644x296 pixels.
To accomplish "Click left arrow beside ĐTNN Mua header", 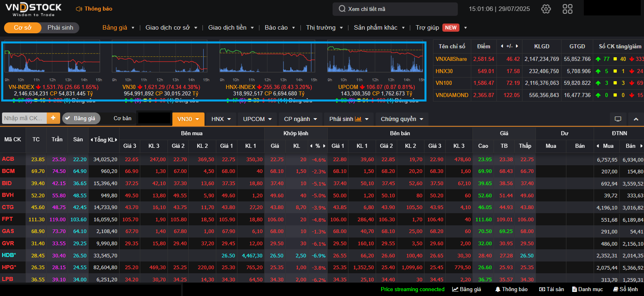I will pos(598,146).
